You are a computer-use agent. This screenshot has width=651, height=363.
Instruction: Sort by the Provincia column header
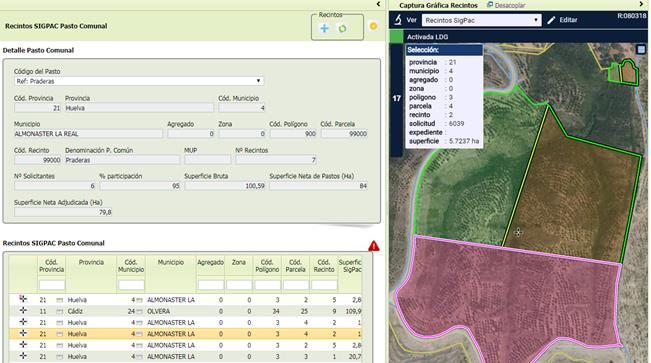click(91, 262)
